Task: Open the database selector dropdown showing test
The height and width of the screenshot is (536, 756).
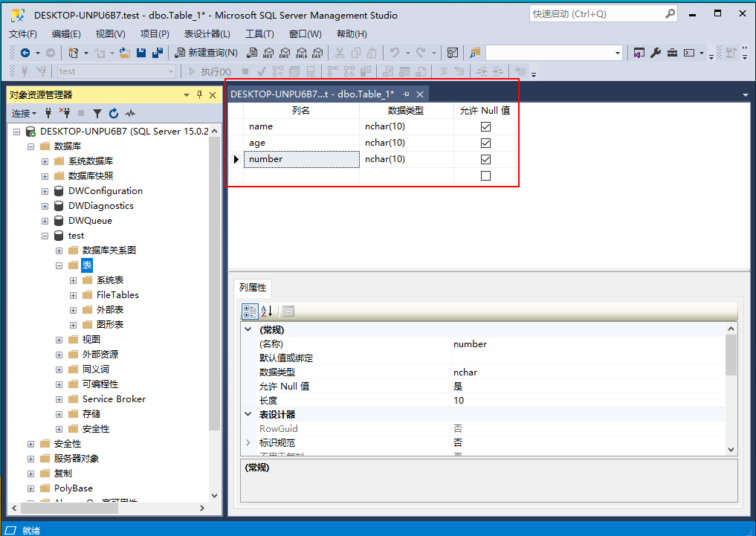Action: (x=169, y=71)
